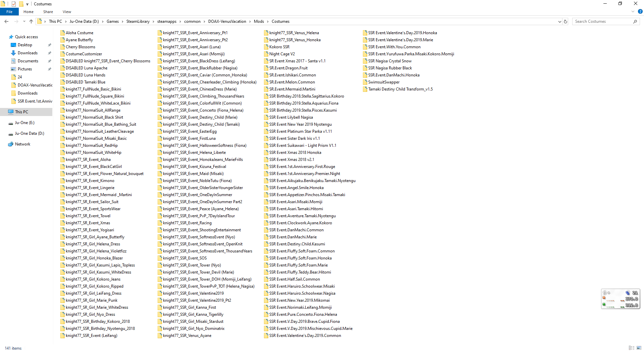Open Pictures in navigation pane
The width and height of the screenshot is (644, 352).
point(25,69)
